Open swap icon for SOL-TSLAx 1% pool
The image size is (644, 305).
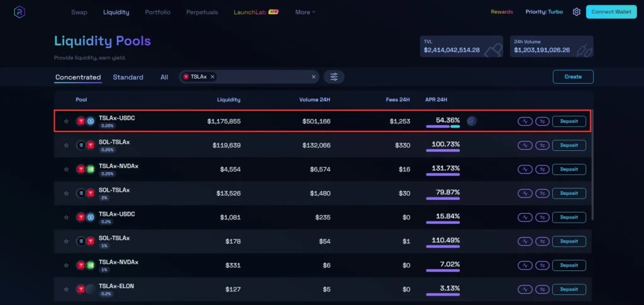coord(542,241)
